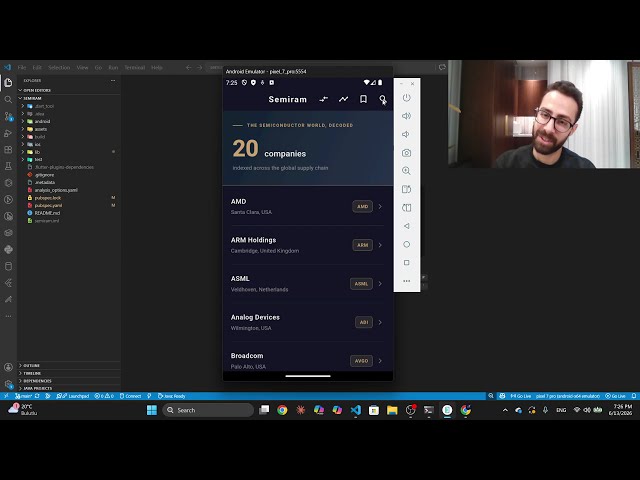640x480 pixels.
Task: Collapse the OPEN EDITORS section
Action: (69, 90)
